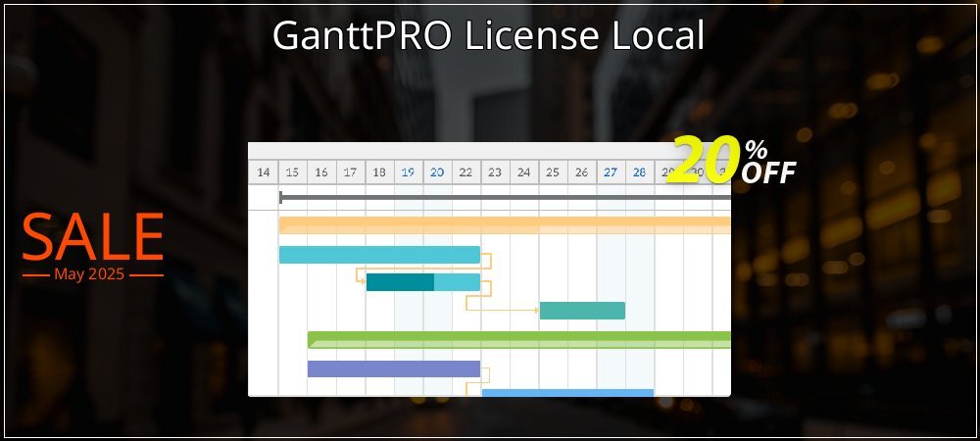This screenshot has width=980, height=441.
Task: Click the orange SALE text
Action: [92, 237]
